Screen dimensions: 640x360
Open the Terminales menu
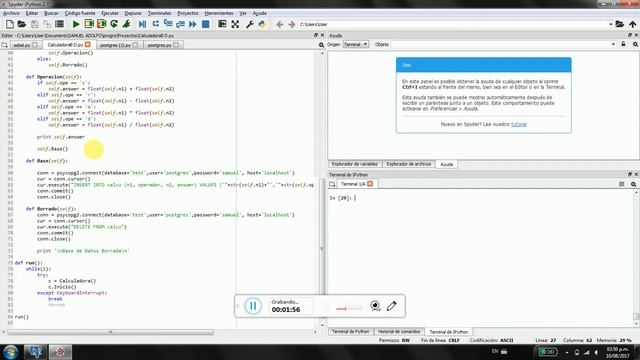(x=160, y=13)
